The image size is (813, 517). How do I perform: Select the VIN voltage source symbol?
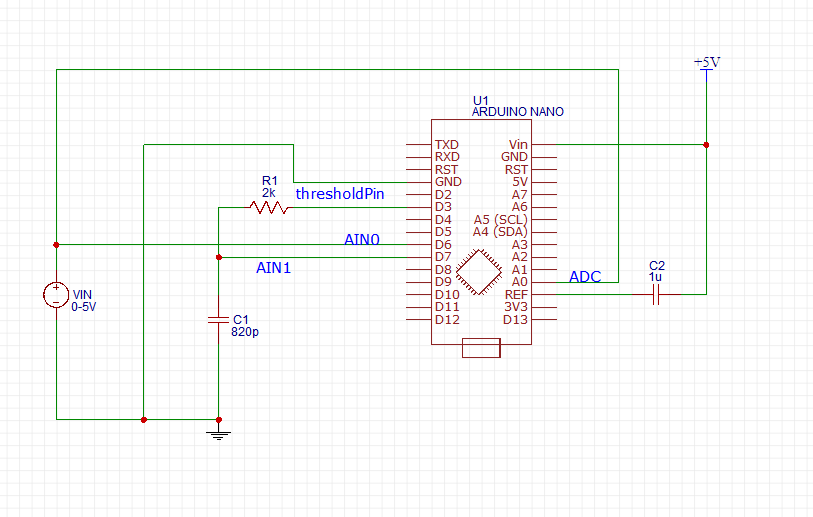56,295
